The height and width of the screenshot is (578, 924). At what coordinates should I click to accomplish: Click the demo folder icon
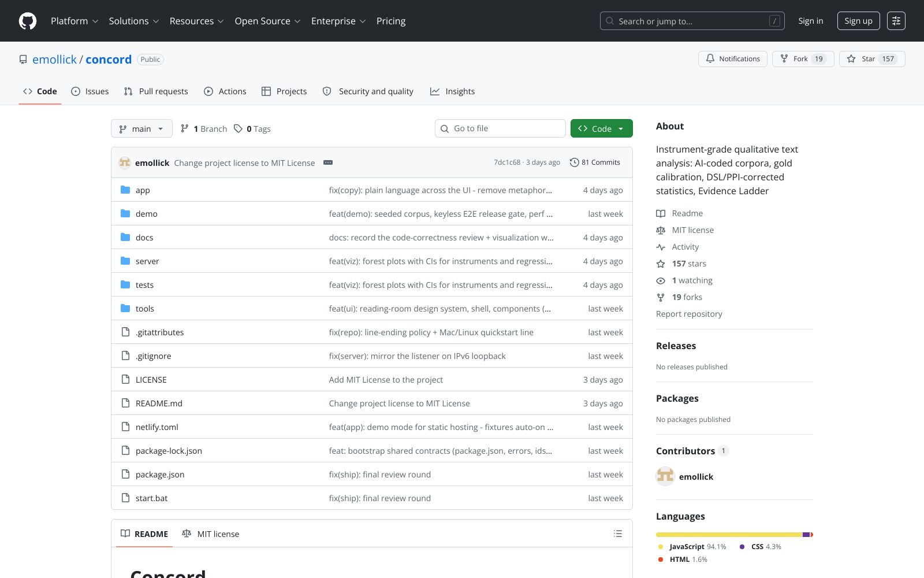pyautogui.click(x=125, y=213)
